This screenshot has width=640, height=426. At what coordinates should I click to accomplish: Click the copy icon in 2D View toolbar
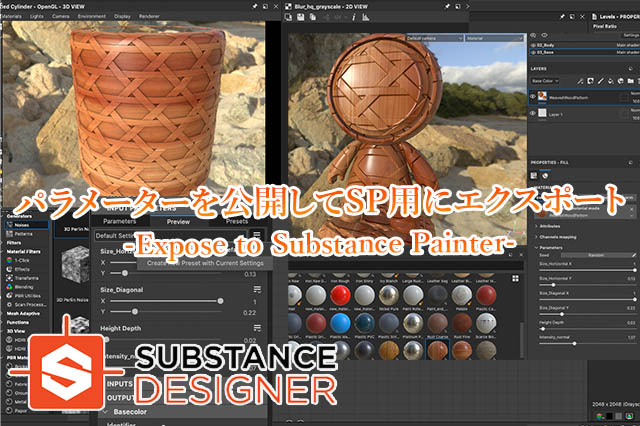313,17
